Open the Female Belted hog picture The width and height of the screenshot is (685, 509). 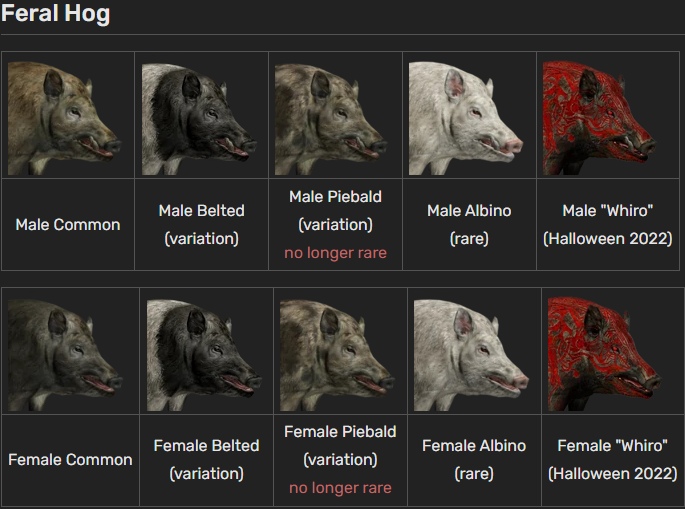point(206,351)
